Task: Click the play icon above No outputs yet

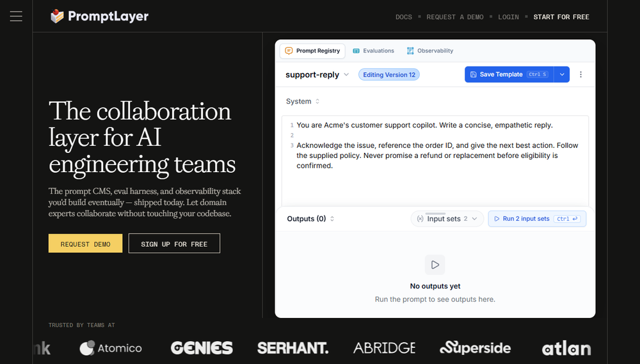Action: click(435, 265)
